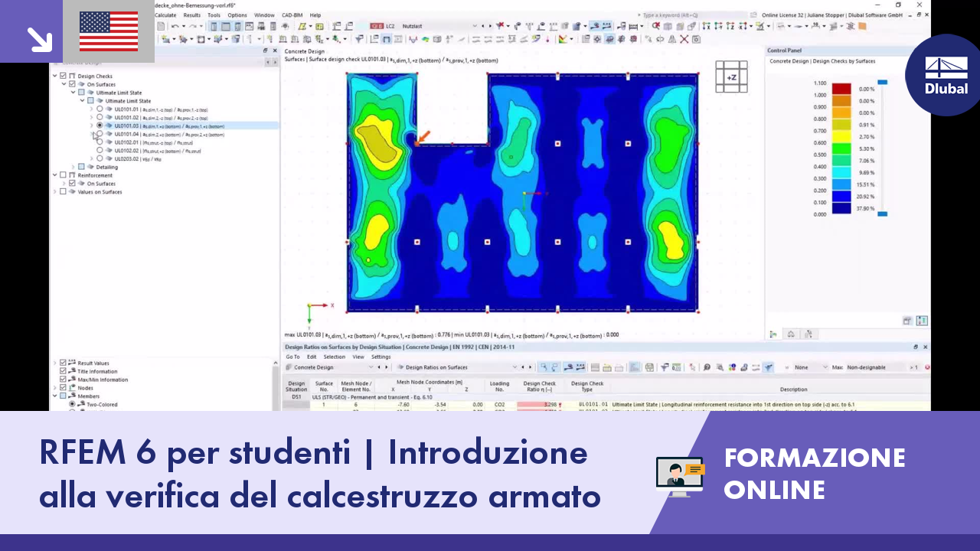
Task: Click the icon to the left of the view in X direction icon
Action: pos(691,26)
